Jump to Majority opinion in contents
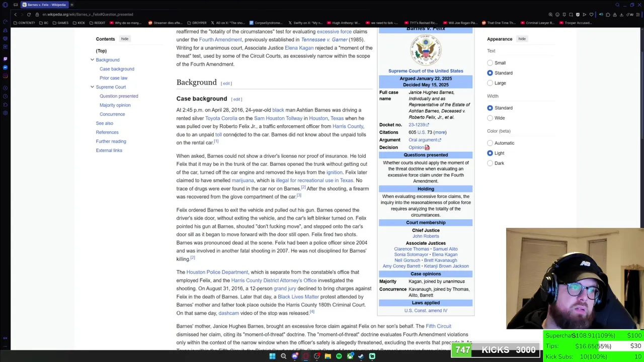Image resolution: width=644 pixels, height=362 pixels. [x=115, y=105]
